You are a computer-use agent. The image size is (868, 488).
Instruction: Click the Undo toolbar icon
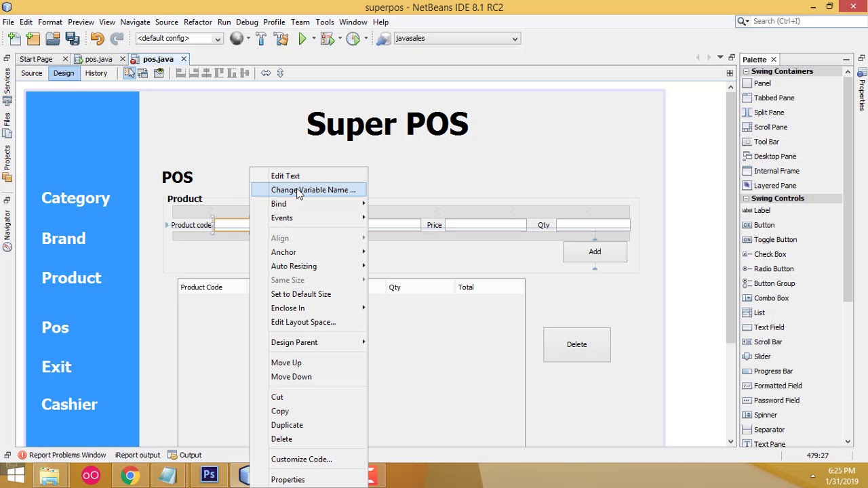point(97,39)
